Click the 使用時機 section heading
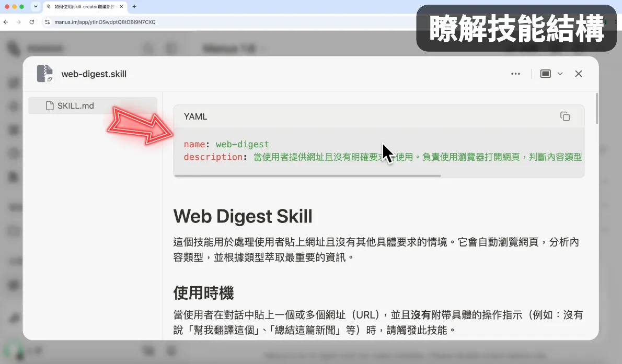The width and height of the screenshot is (622, 364). [203, 293]
